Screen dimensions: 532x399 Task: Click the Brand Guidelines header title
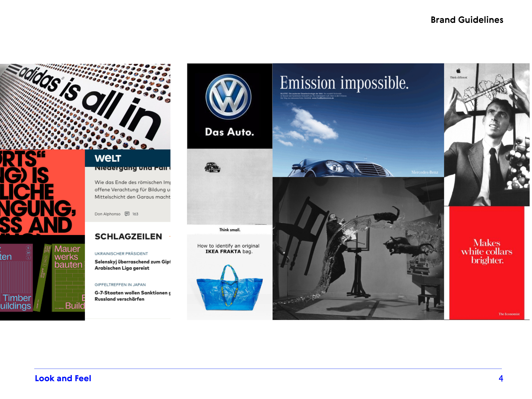(467, 20)
